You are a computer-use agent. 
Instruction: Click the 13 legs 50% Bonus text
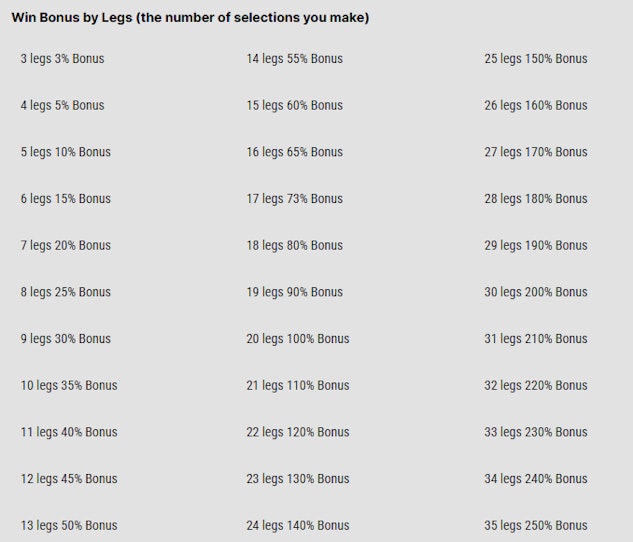[x=68, y=525]
